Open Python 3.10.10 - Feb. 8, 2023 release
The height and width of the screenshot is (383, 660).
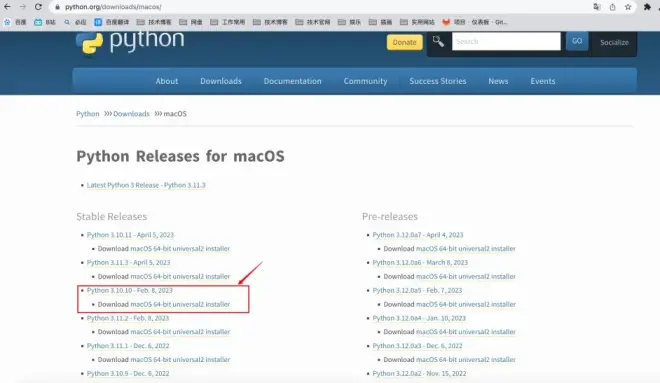click(130, 290)
